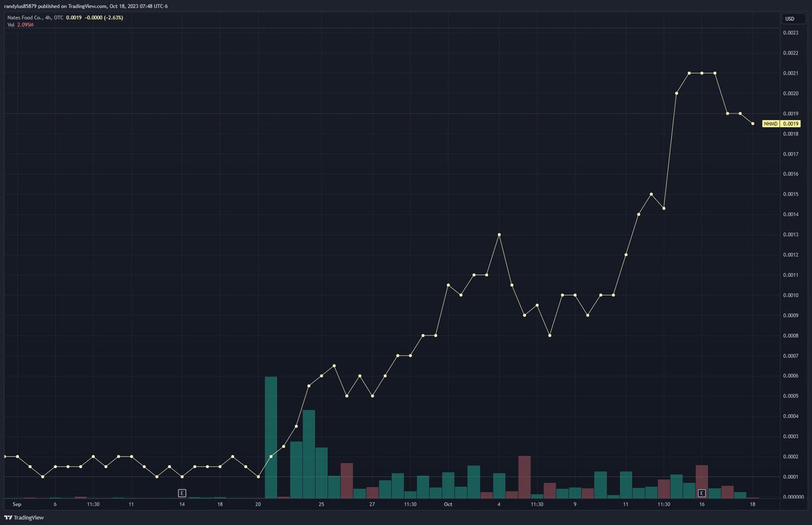The height and width of the screenshot is (525, 812).
Task: Click the 0.0022 price axis label
Action: (790, 53)
